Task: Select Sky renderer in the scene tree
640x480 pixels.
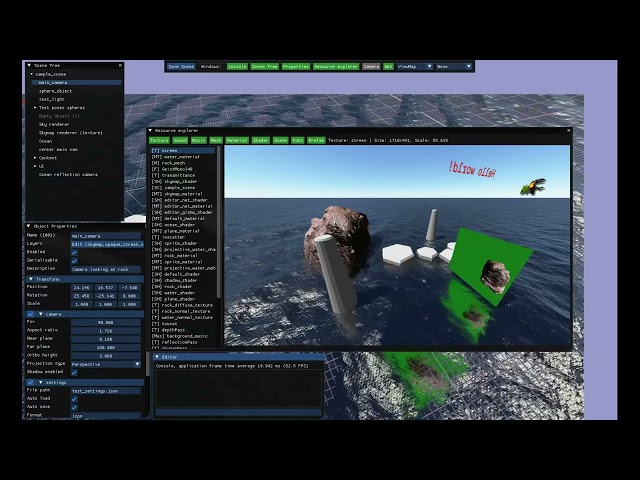Action: pos(54,124)
